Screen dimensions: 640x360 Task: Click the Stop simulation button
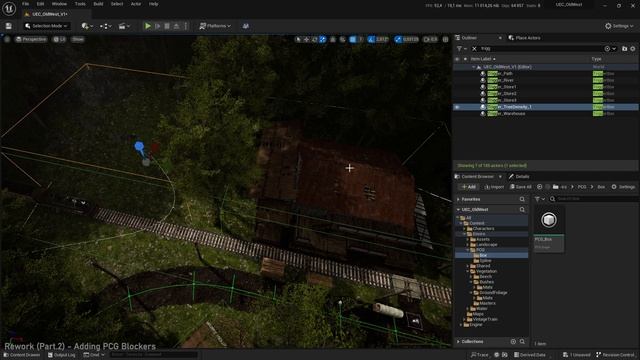click(167, 26)
